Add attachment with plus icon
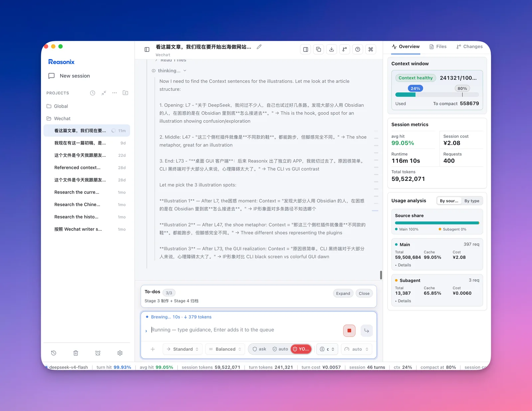The height and width of the screenshot is (411, 532). click(x=153, y=349)
